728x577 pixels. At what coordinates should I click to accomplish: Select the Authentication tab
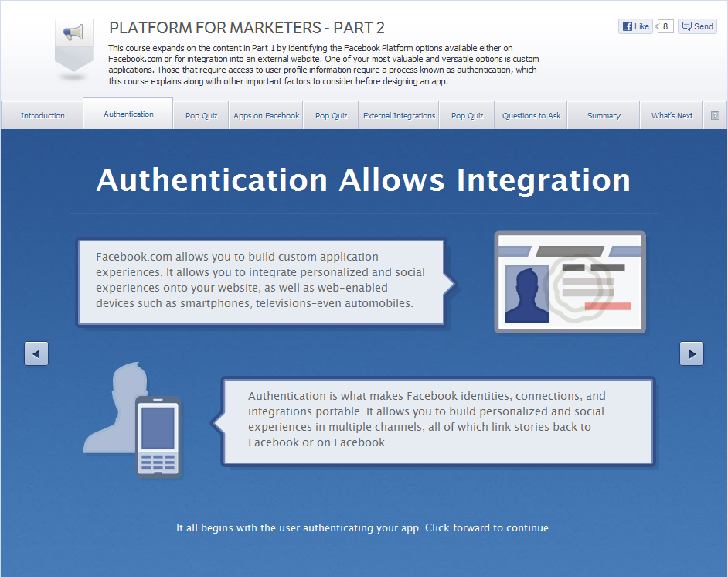point(128,114)
